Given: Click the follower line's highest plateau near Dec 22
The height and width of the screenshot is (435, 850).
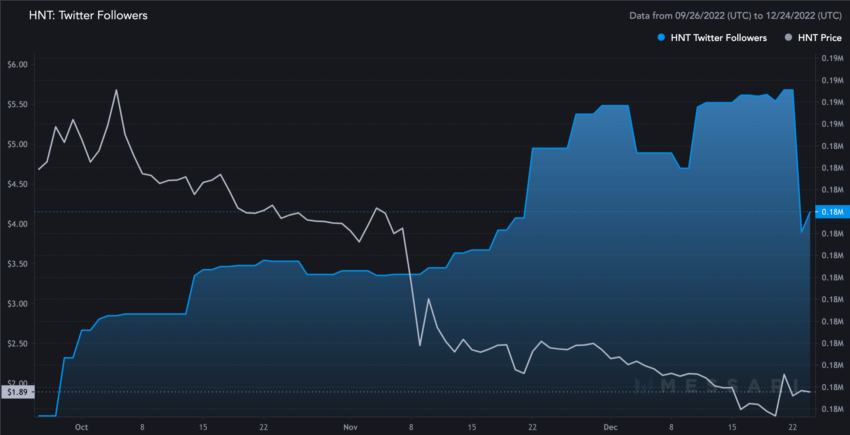Looking at the screenshot, I should [x=789, y=89].
